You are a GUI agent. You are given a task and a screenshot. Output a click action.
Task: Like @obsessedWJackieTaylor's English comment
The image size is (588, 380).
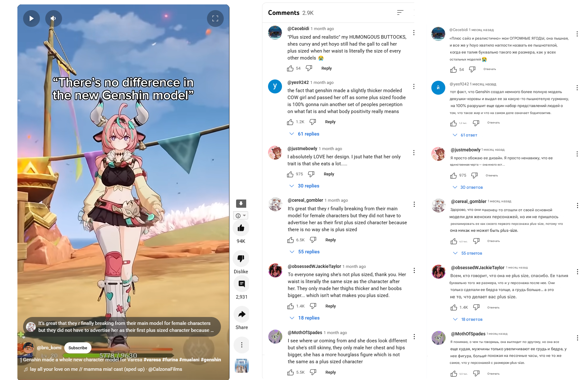(x=291, y=306)
